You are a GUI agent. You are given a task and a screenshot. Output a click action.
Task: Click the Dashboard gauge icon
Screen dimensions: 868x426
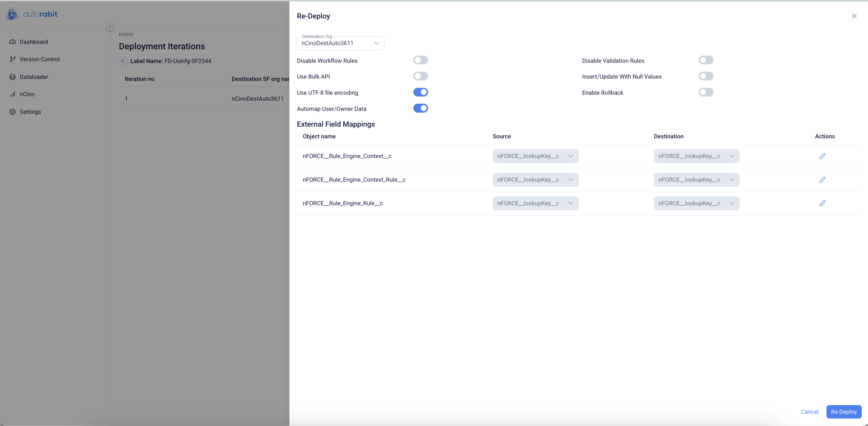[x=13, y=42]
